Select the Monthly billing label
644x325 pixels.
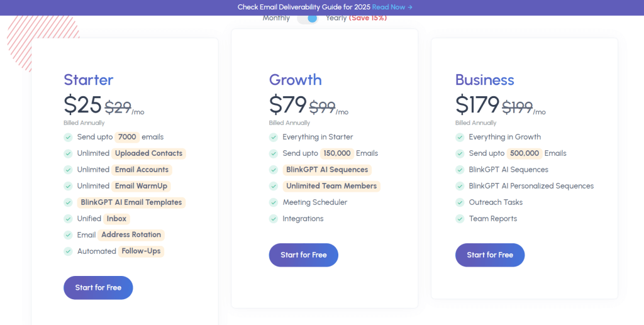pos(276,18)
